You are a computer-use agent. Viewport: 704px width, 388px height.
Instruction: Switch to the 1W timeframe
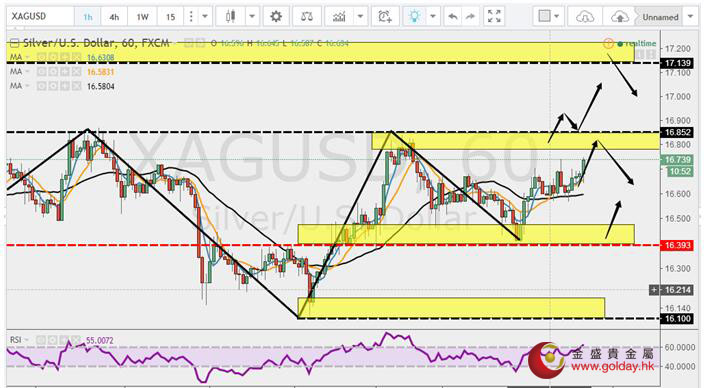pyautogui.click(x=142, y=17)
